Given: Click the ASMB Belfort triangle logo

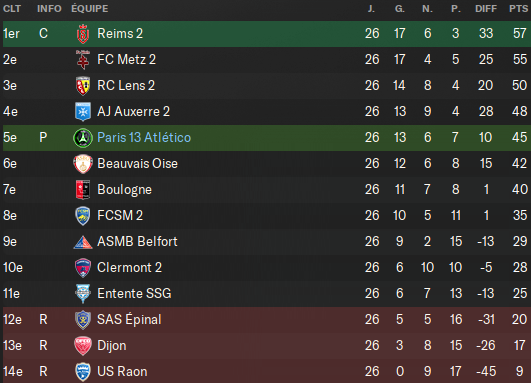Looking at the screenshot, I should (x=83, y=242).
